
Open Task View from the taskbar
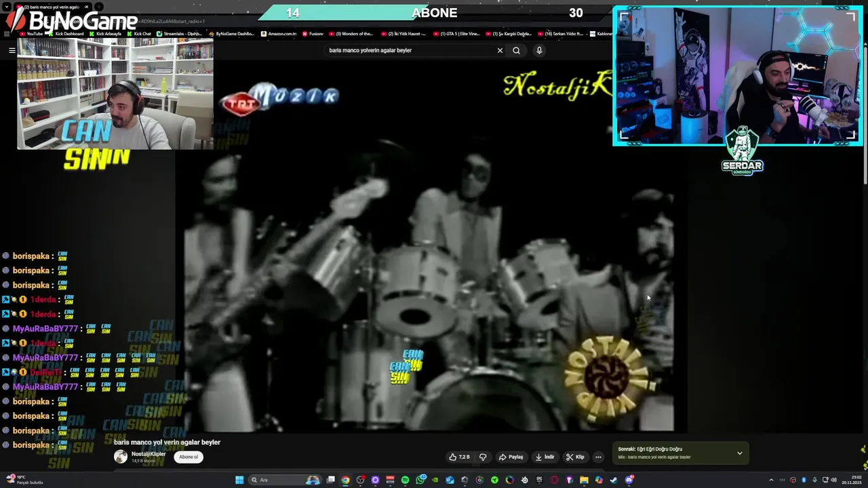[331, 480]
